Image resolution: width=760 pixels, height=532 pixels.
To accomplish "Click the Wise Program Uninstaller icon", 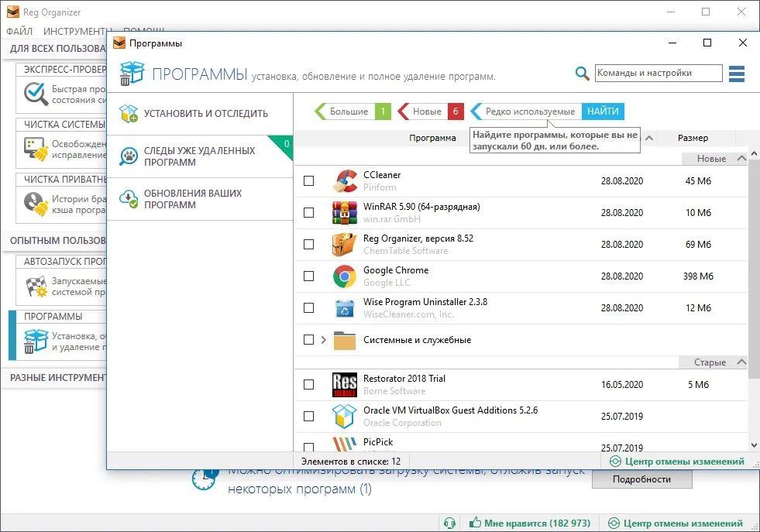I will pos(345,308).
